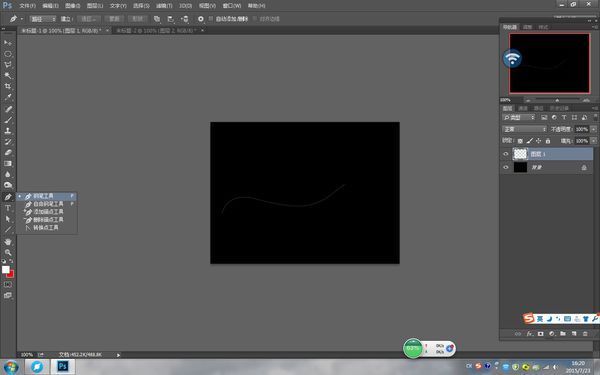Click the navigator preview thumbnail

point(549,63)
